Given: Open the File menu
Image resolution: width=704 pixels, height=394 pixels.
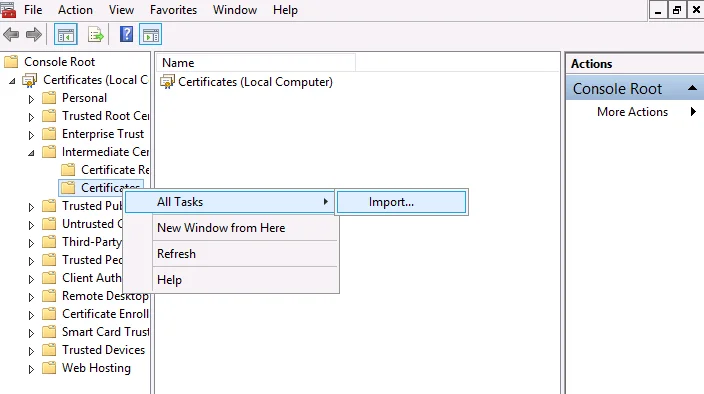Looking at the screenshot, I should pos(33,10).
